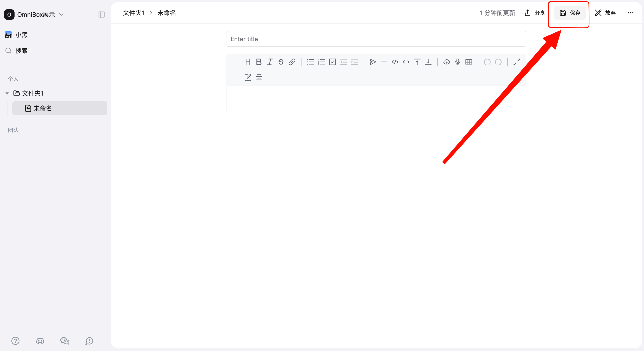Insert a task checklist item

332,62
